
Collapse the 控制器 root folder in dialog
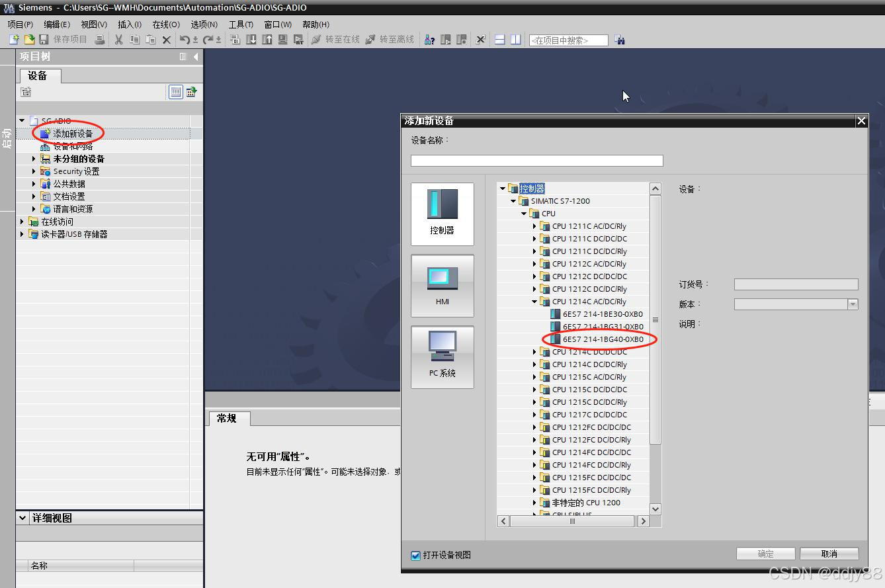503,189
